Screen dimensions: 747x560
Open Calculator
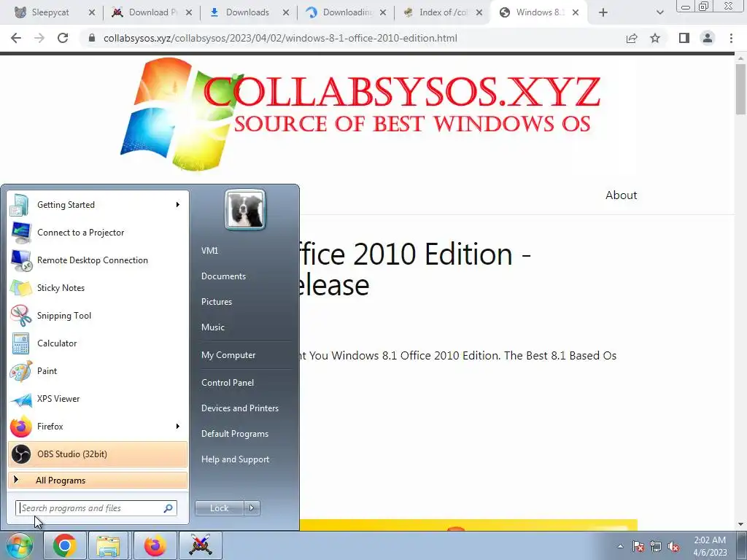(98, 343)
